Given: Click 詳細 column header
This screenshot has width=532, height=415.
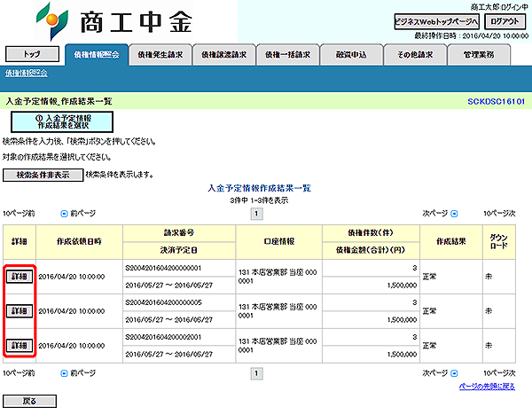Looking at the screenshot, I should (20, 241).
